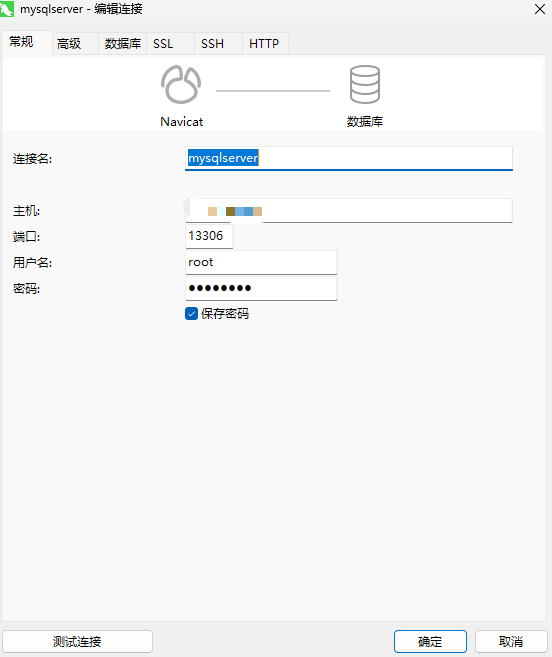Click the 数据库 caption under the cylinder
This screenshot has width=552, height=657.
[365, 122]
